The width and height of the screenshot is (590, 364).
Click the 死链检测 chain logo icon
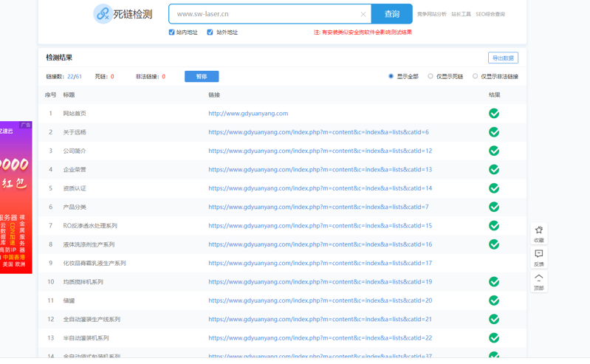coord(103,14)
